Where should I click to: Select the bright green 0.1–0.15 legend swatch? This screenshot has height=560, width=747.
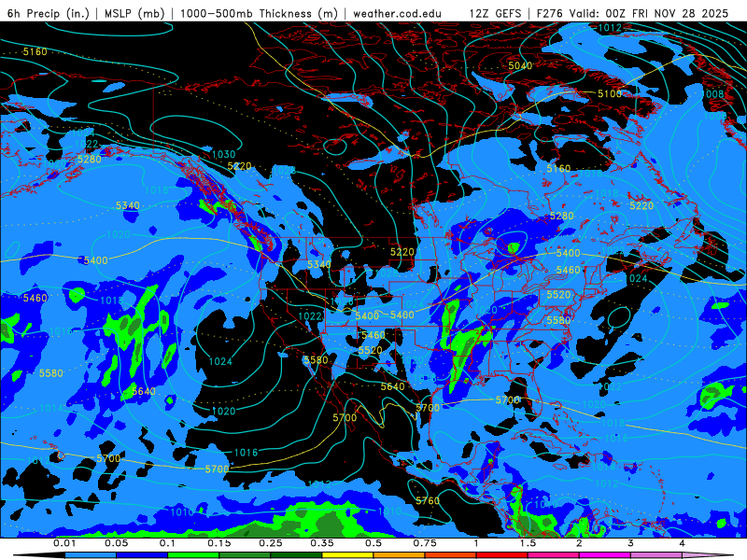(x=193, y=555)
